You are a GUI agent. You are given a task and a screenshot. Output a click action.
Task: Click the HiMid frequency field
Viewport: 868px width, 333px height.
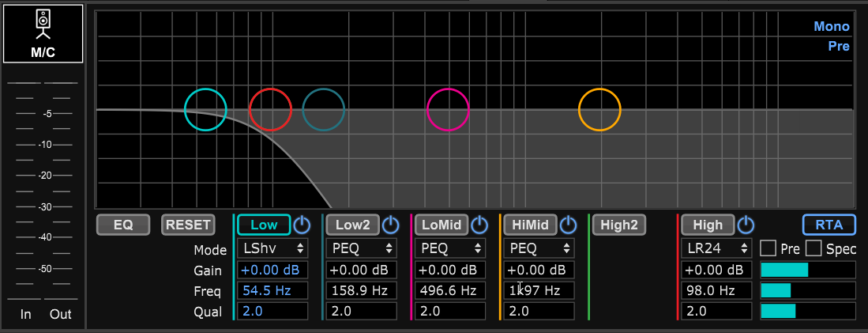coord(539,290)
